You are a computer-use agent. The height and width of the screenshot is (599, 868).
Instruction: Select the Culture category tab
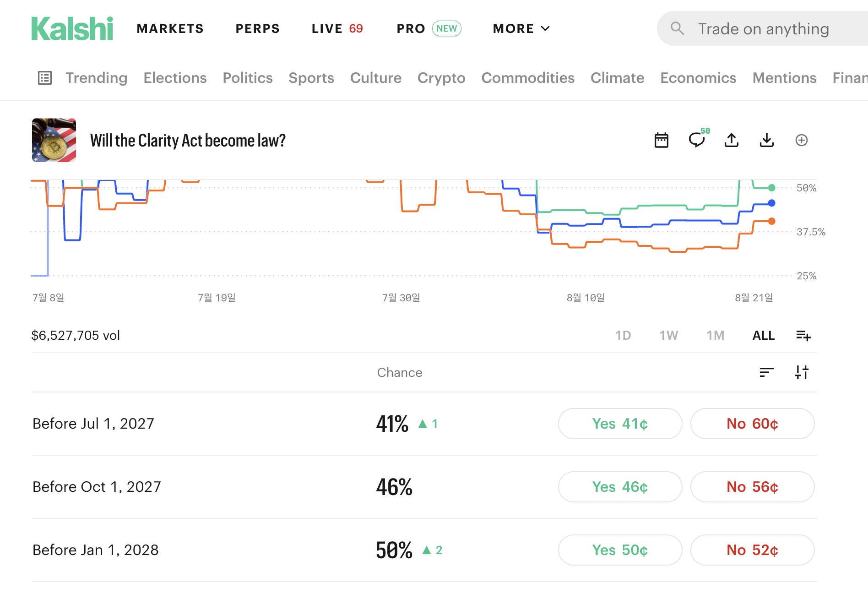[x=376, y=78]
